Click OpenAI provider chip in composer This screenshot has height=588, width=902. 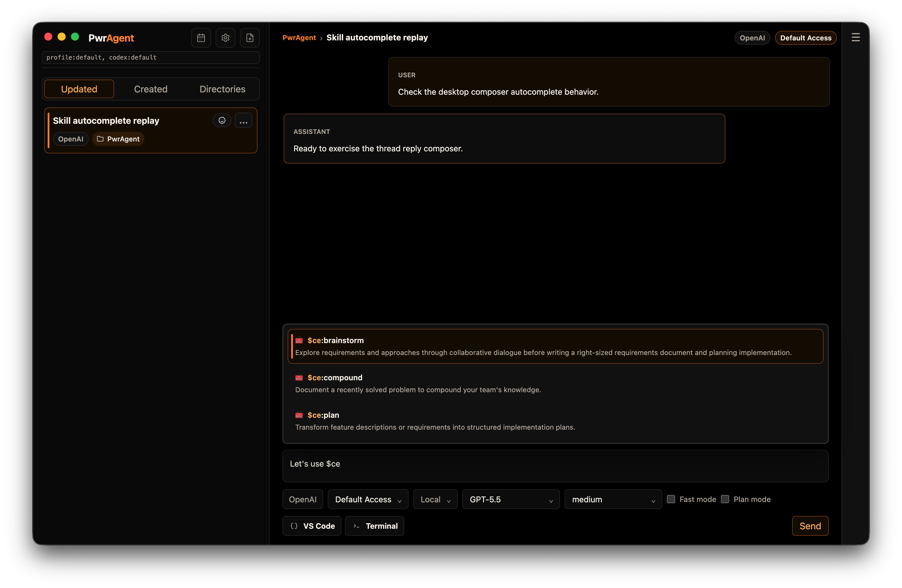[x=303, y=499]
